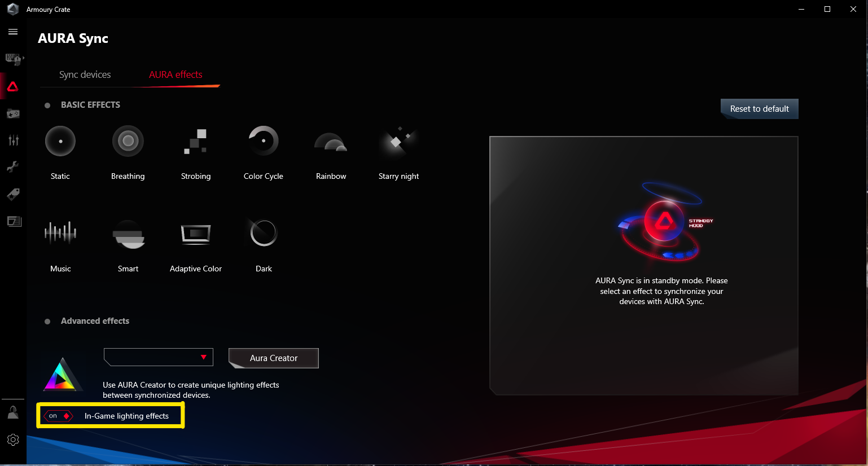The width and height of the screenshot is (868, 466).
Task: Minimize the Armoury Crate window
Action: pos(801,9)
